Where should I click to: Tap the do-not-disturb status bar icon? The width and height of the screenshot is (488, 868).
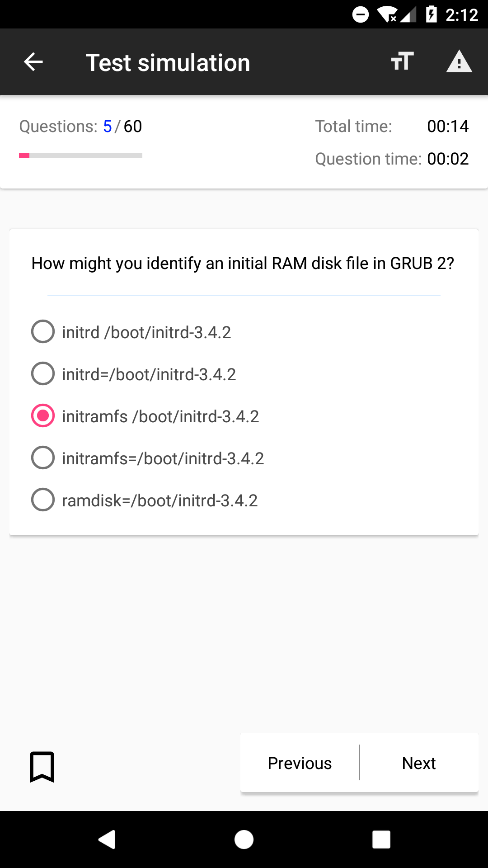[361, 14]
